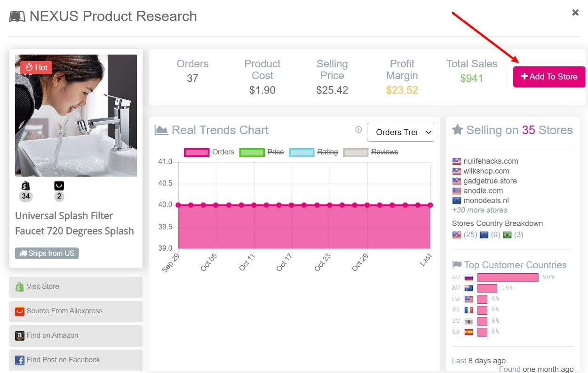Click Find on Amazon button

coord(76,335)
